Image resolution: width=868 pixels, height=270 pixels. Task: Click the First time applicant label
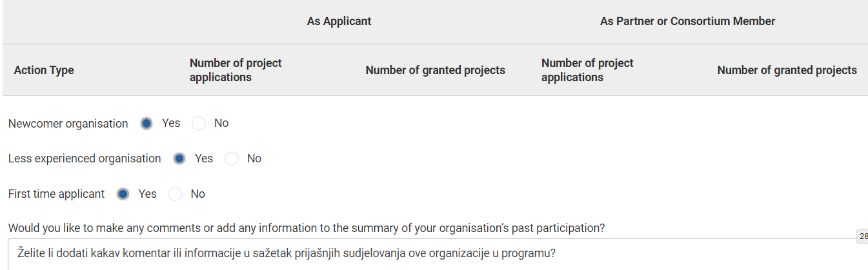[x=56, y=194]
